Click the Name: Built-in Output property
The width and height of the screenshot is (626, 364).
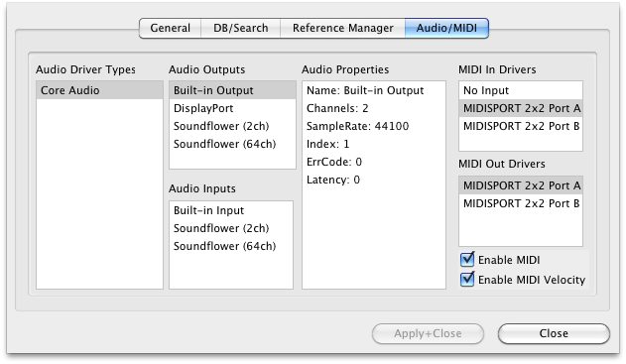point(374,90)
